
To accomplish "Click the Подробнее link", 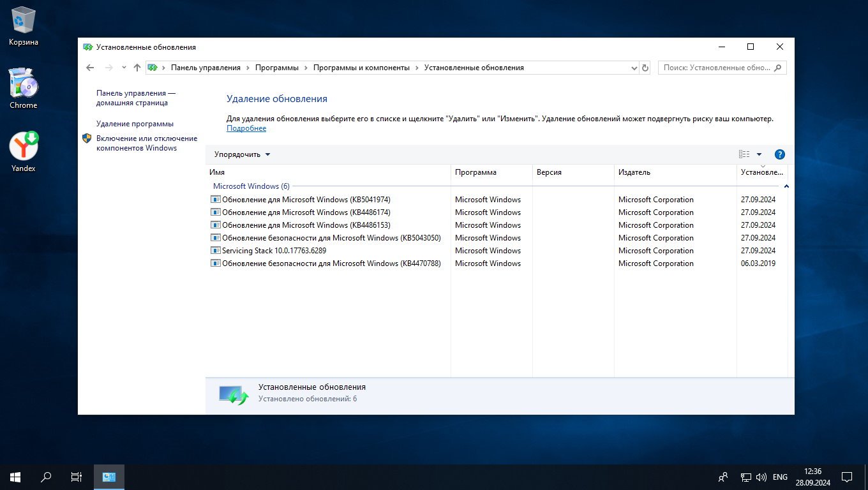I will (246, 128).
